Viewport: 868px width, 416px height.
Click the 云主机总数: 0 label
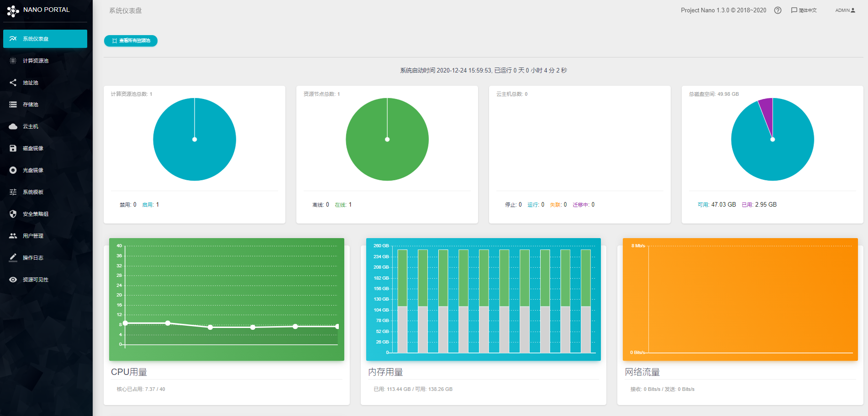tap(512, 94)
